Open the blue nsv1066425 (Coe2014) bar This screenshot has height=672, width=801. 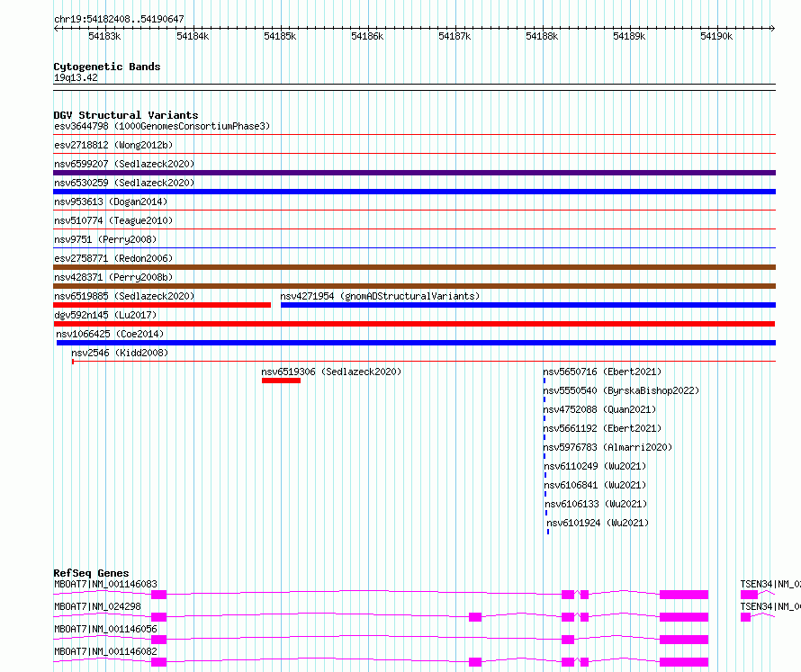tap(416, 343)
